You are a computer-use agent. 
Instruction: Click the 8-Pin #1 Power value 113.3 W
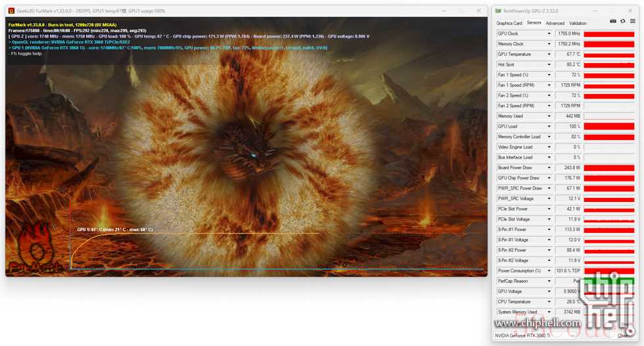(568, 230)
